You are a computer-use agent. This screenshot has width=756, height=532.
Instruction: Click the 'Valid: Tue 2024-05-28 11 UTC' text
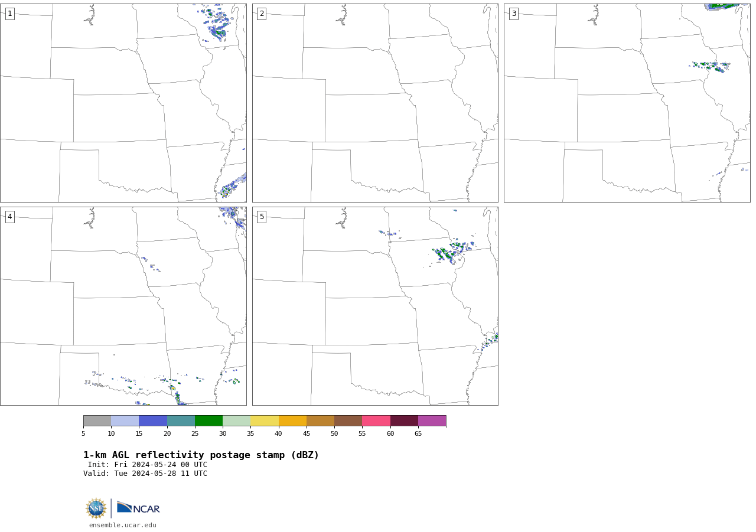(x=145, y=474)
